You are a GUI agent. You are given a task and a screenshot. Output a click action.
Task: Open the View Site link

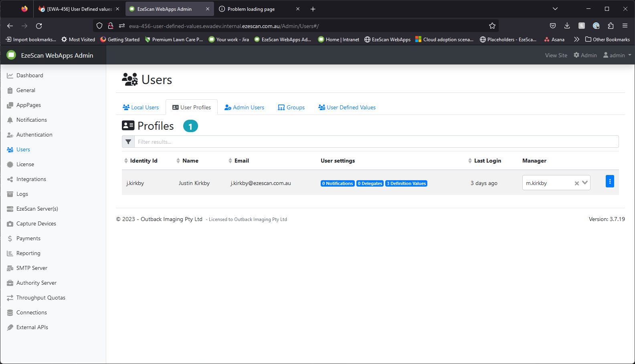coord(556,55)
